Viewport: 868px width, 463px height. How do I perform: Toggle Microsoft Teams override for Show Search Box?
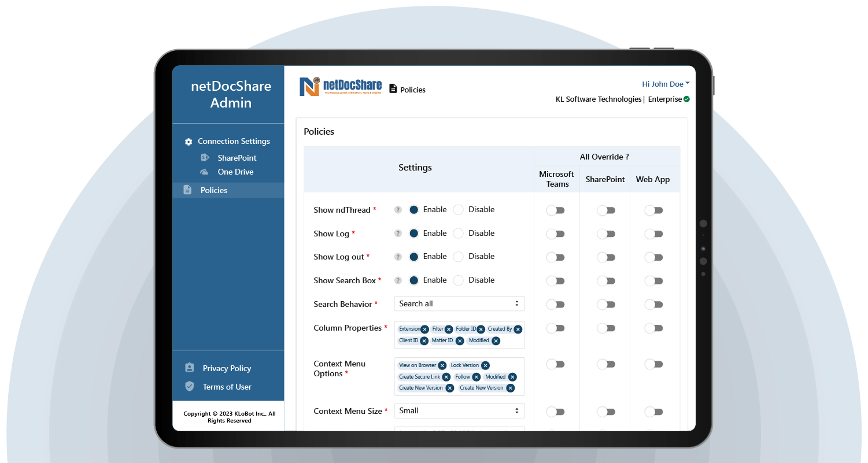pos(555,281)
